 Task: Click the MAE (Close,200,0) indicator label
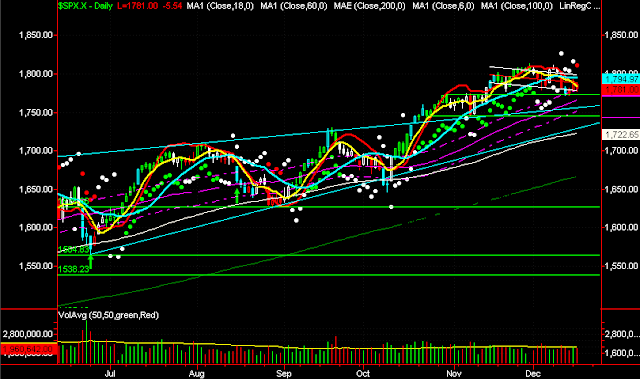pyautogui.click(x=369, y=6)
